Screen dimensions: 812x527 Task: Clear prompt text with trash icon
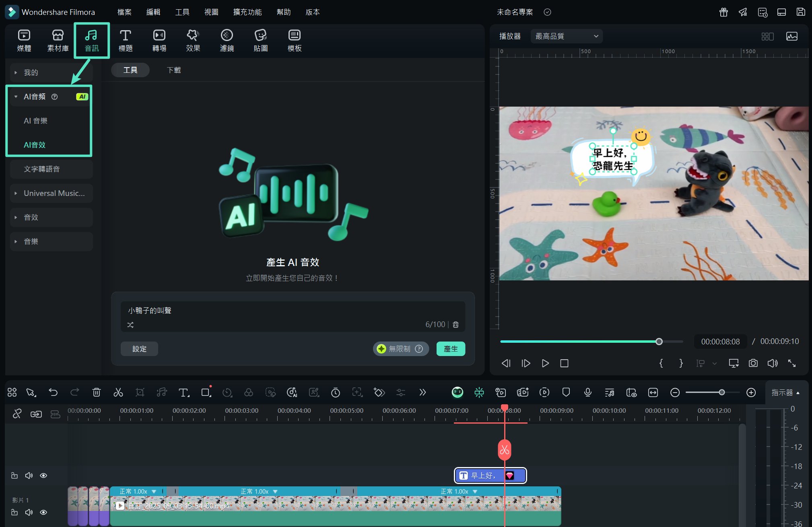point(456,325)
